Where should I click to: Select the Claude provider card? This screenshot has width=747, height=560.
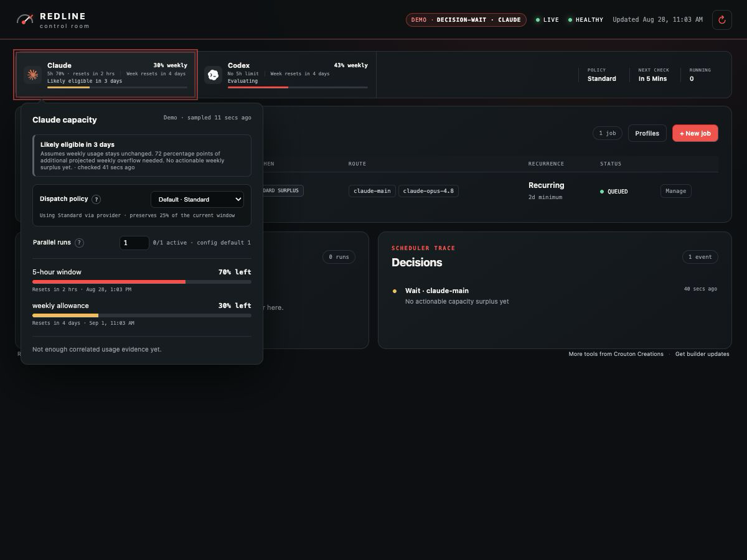106,75
